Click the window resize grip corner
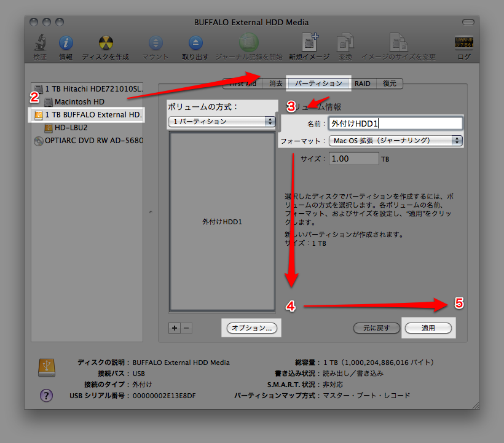Viewport: 504px width, 443px height. tap(475, 406)
